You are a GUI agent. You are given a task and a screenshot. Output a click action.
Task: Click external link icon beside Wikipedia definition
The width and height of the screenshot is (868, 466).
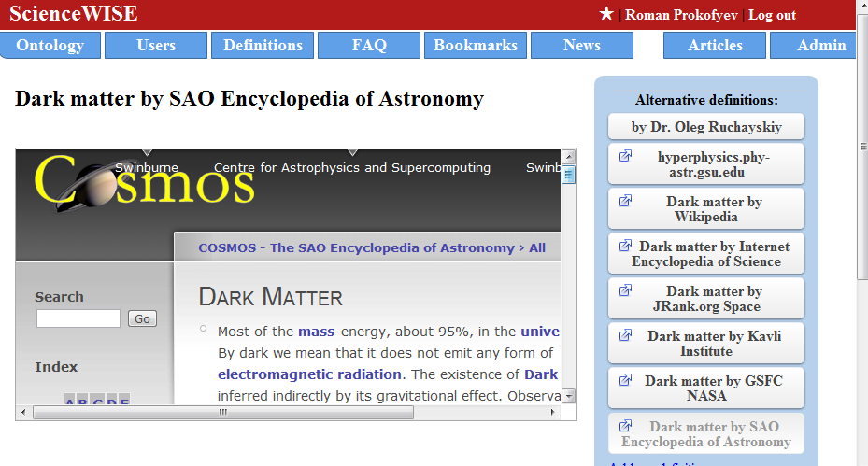coord(625,201)
